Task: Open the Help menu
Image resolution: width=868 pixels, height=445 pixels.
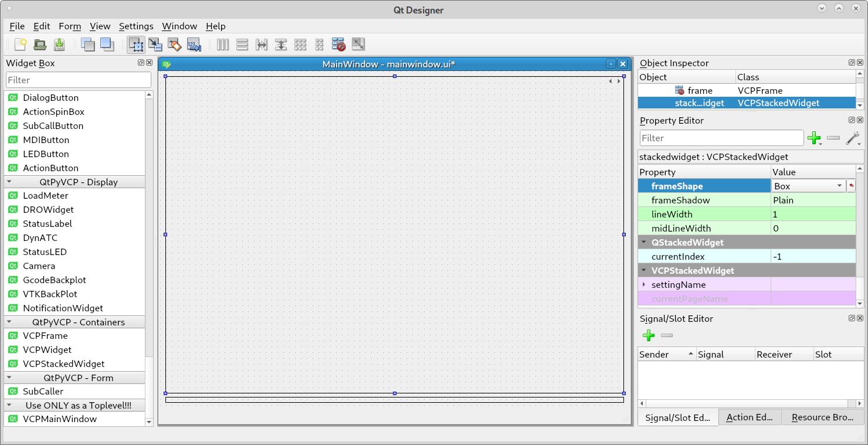Action: tap(216, 26)
